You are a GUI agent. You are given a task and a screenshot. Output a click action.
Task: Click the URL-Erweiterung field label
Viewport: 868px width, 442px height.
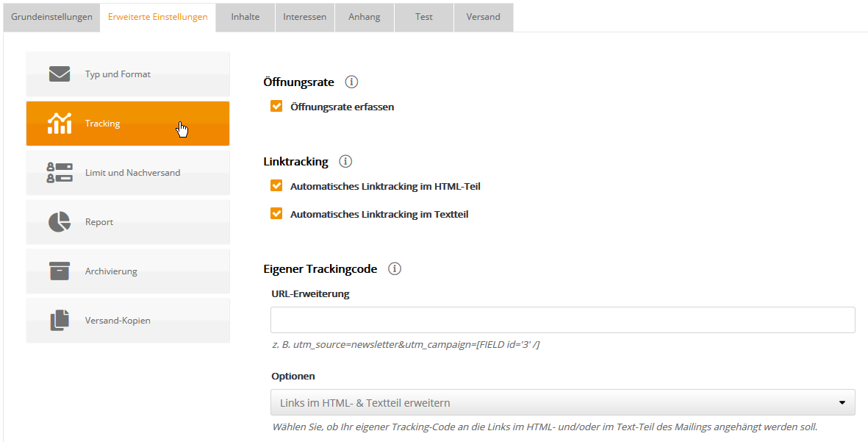(x=310, y=294)
